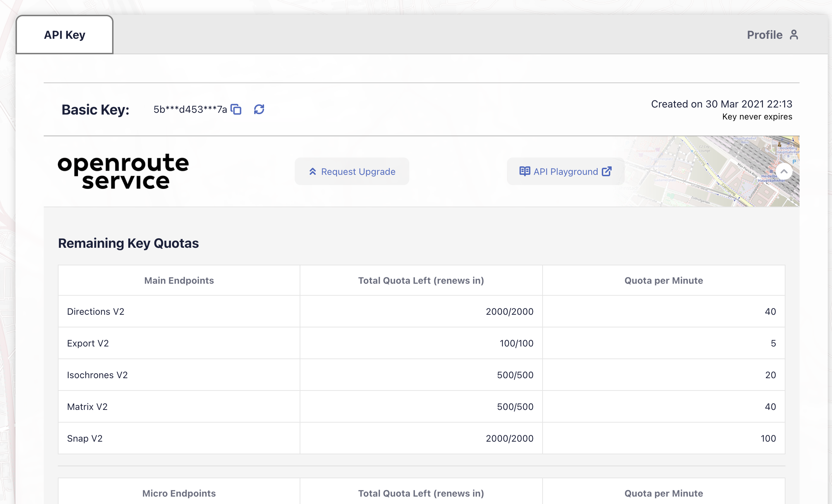Click the openrouteservice logo

point(123,171)
